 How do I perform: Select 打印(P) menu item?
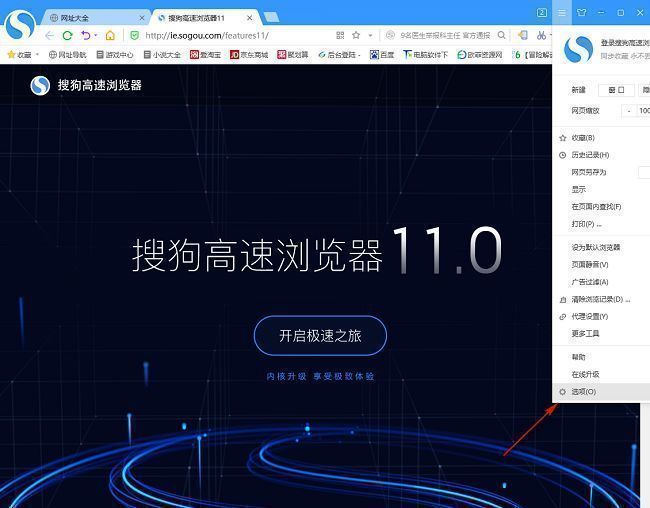pyautogui.click(x=601, y=224)
